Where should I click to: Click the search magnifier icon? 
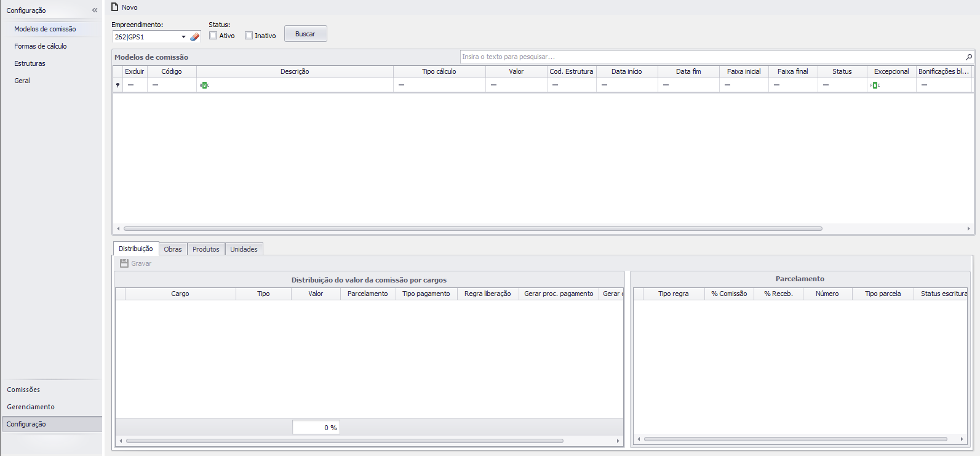[x=969, y=57]
